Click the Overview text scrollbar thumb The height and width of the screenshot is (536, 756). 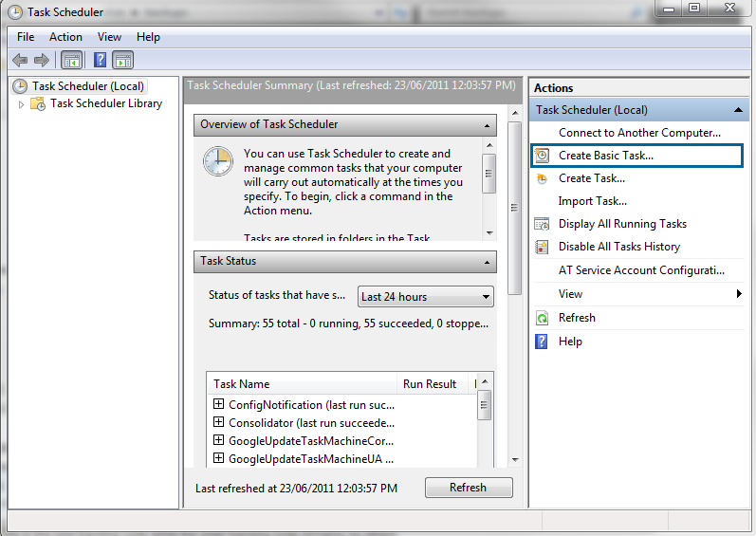(x=489, y=174)
